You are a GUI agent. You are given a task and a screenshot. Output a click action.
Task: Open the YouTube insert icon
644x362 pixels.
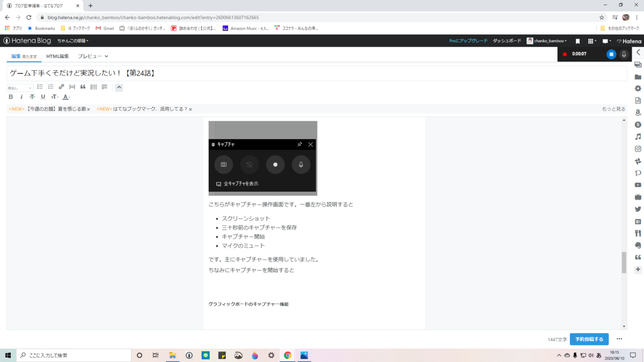point(638,185)
